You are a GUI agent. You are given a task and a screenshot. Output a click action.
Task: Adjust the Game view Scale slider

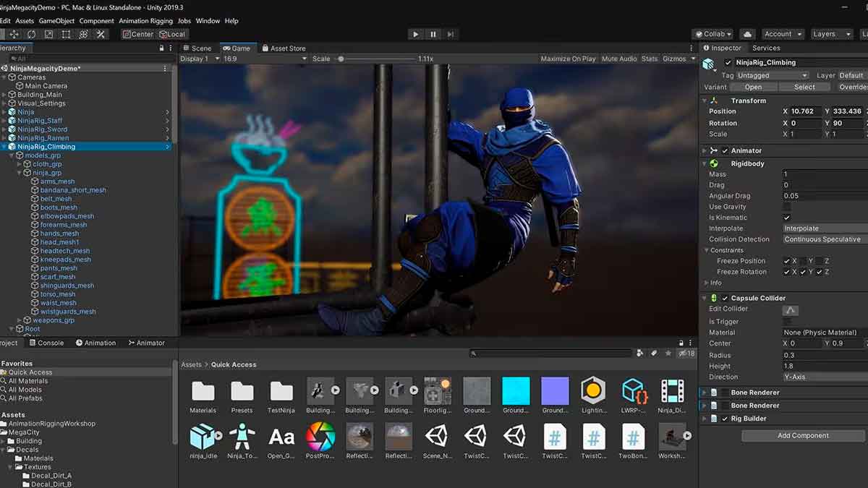coord(341,59)
